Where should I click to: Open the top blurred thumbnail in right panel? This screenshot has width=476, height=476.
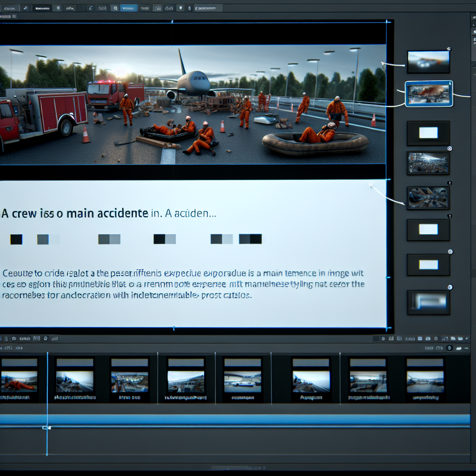coord(428,62)
